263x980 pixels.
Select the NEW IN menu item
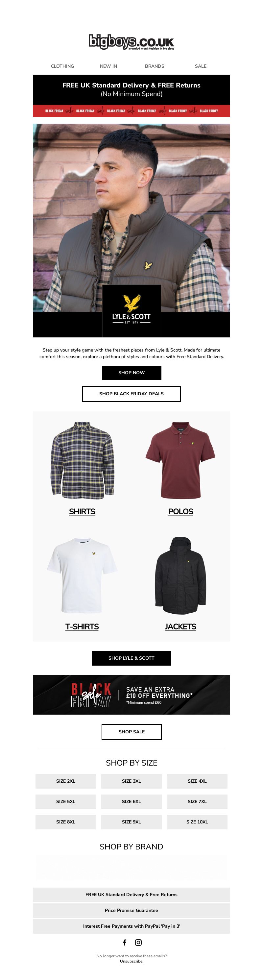[x=108, y=66]
